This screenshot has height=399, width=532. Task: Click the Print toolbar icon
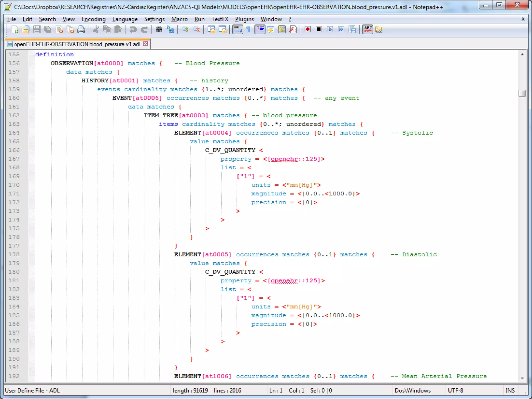point(81,30)
